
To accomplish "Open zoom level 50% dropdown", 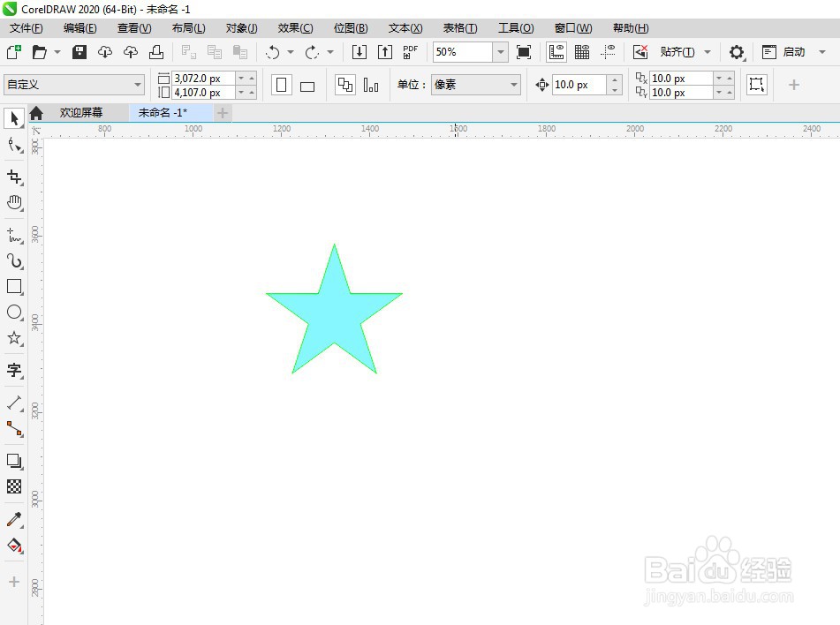I will coord(500,52).
